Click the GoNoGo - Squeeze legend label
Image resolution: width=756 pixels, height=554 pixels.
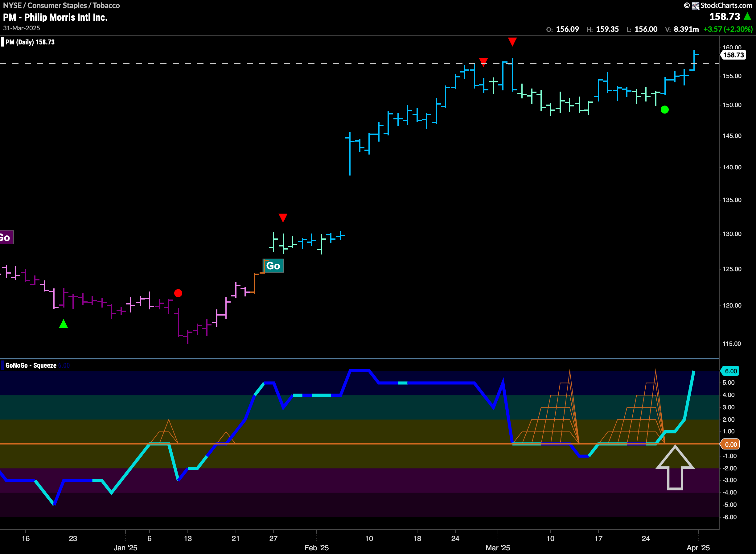click(x=31, y=365)
